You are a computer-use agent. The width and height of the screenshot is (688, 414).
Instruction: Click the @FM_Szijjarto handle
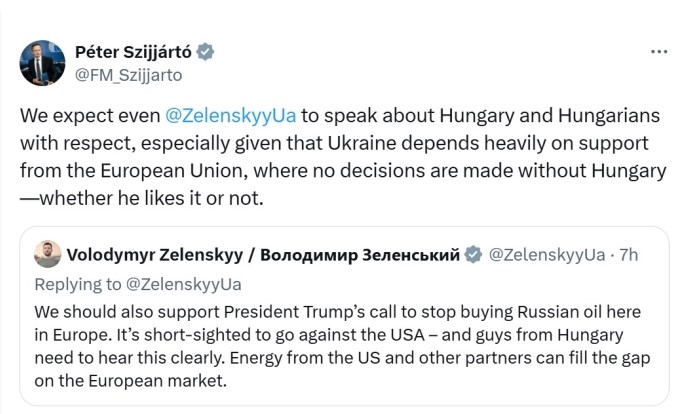tap(129, 73)
